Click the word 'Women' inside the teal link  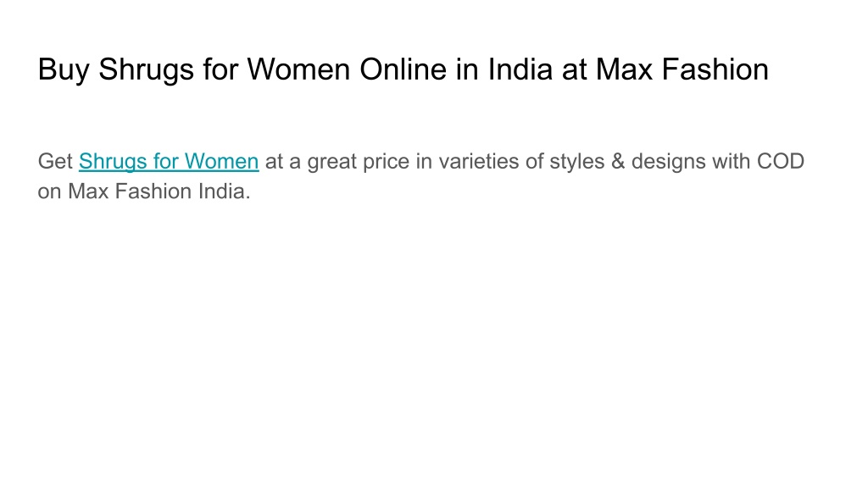click(x=221, y=162)
